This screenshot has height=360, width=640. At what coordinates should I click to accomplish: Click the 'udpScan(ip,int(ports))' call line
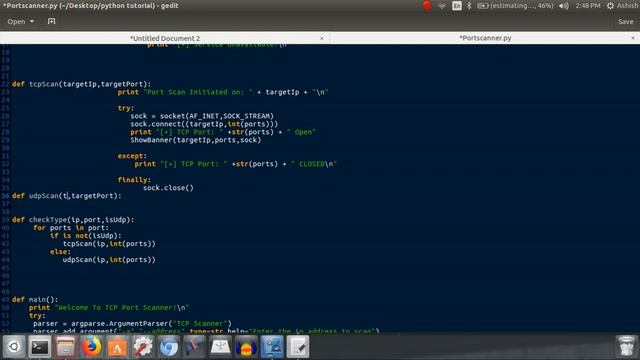109,260
